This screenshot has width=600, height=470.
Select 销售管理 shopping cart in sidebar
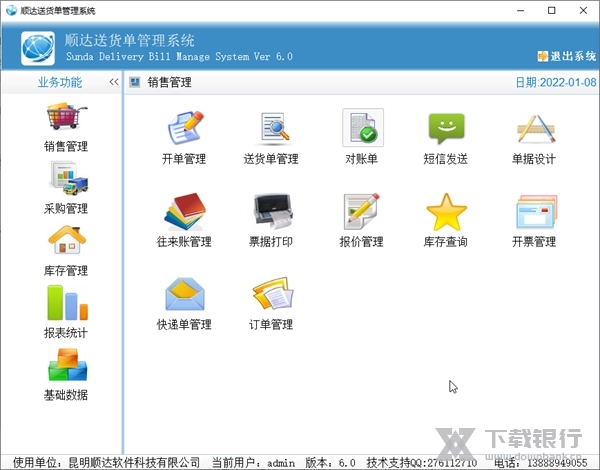(66, 116)
